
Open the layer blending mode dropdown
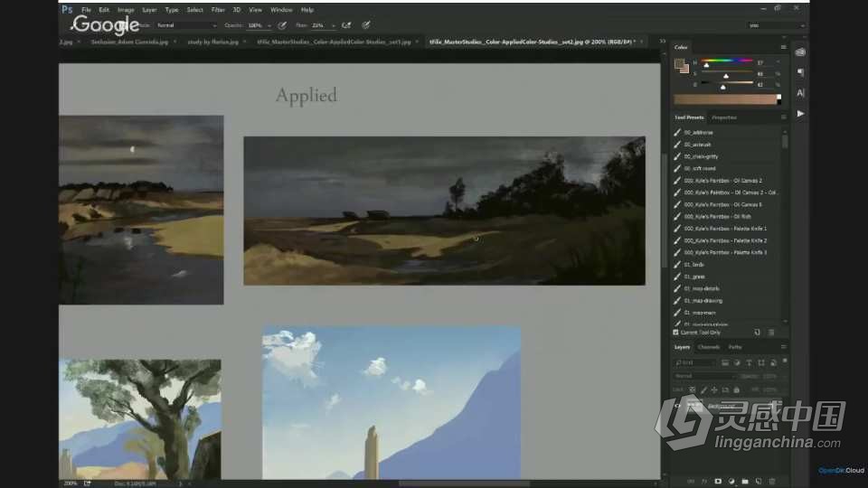(705, 376)
